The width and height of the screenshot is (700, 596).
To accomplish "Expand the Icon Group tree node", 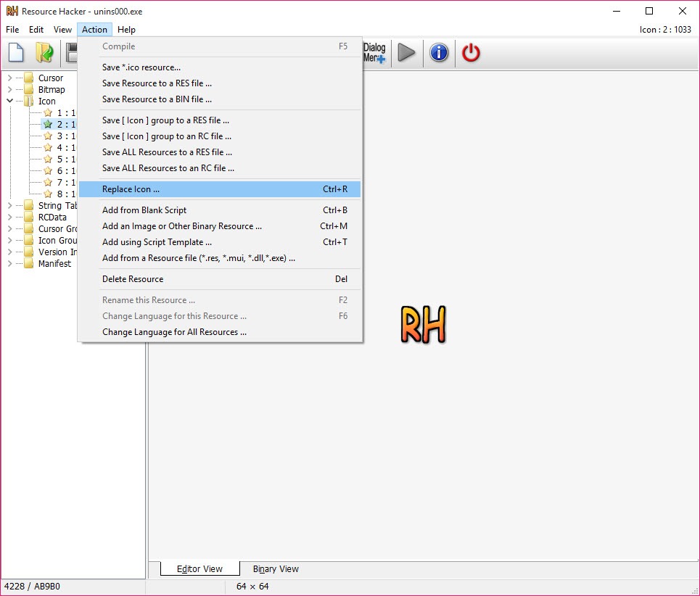I will click(10, 241).
